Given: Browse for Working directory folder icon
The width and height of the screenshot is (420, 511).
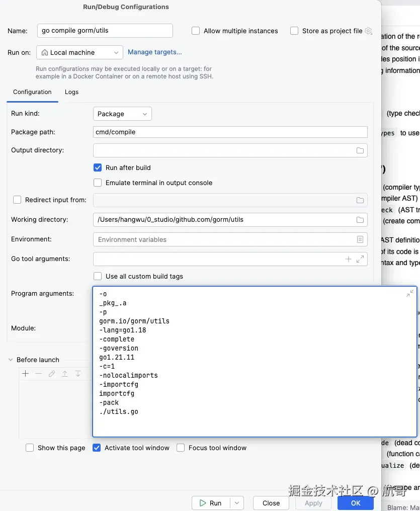Looking at the screenshot, I should 360,220.
